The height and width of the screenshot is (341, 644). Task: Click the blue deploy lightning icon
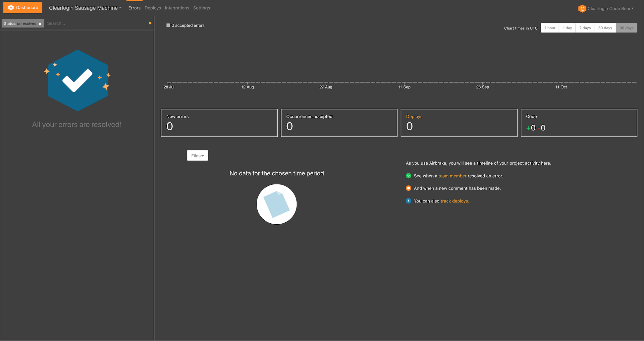tap(408, 201)
